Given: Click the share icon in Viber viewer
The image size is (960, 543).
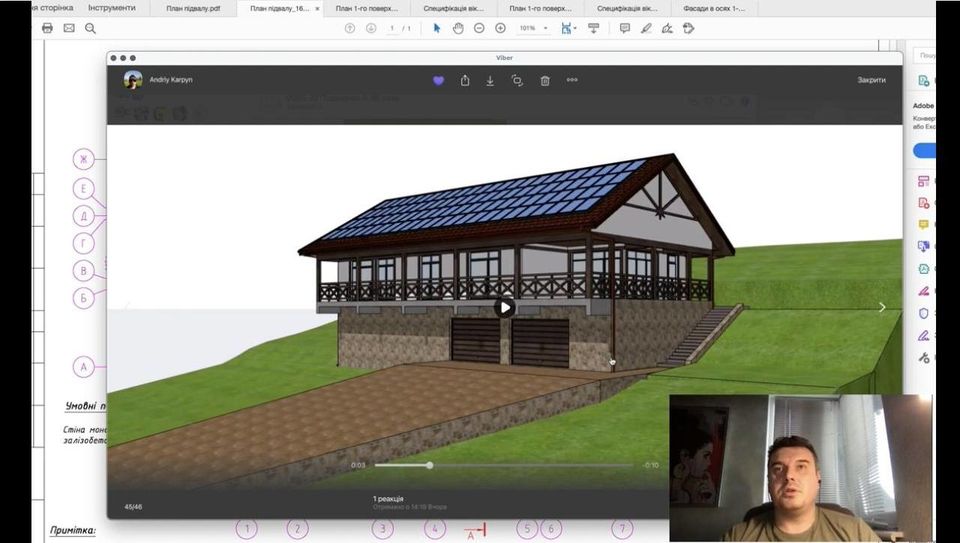Looking at the screenshot, I should tap(465, 80).
